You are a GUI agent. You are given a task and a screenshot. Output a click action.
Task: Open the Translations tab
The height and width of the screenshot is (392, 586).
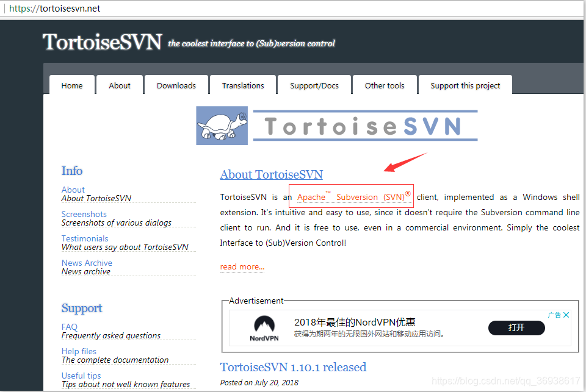pos(243,85)
